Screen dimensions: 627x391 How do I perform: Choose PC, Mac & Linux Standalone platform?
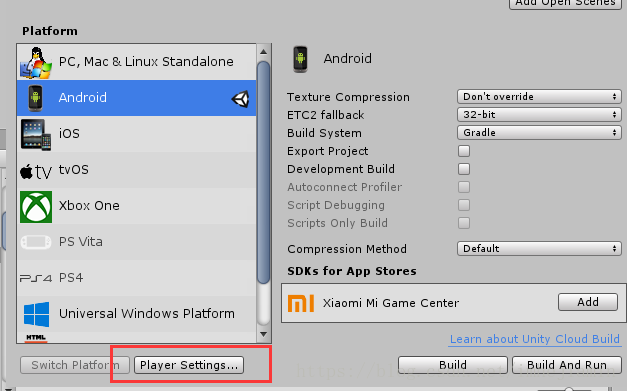pos(136,62)
